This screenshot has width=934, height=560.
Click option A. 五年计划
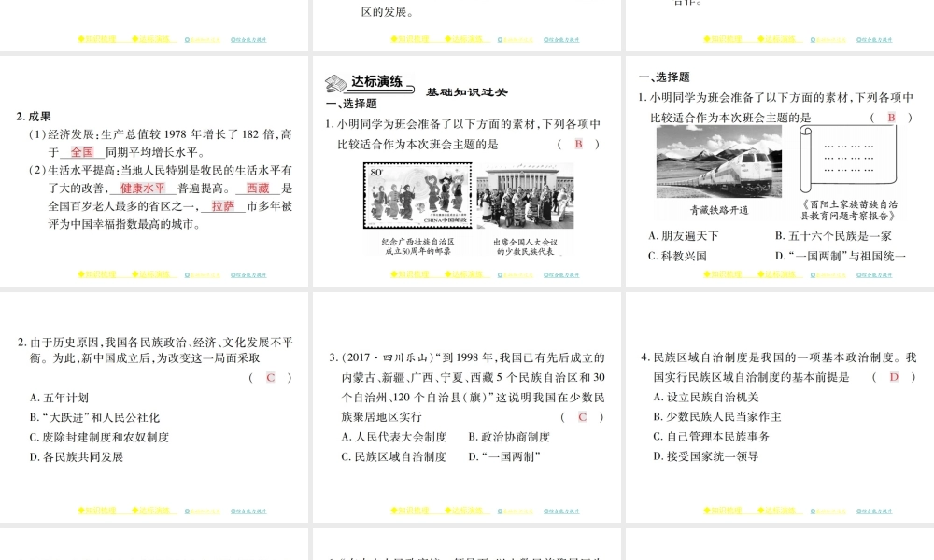59,399
